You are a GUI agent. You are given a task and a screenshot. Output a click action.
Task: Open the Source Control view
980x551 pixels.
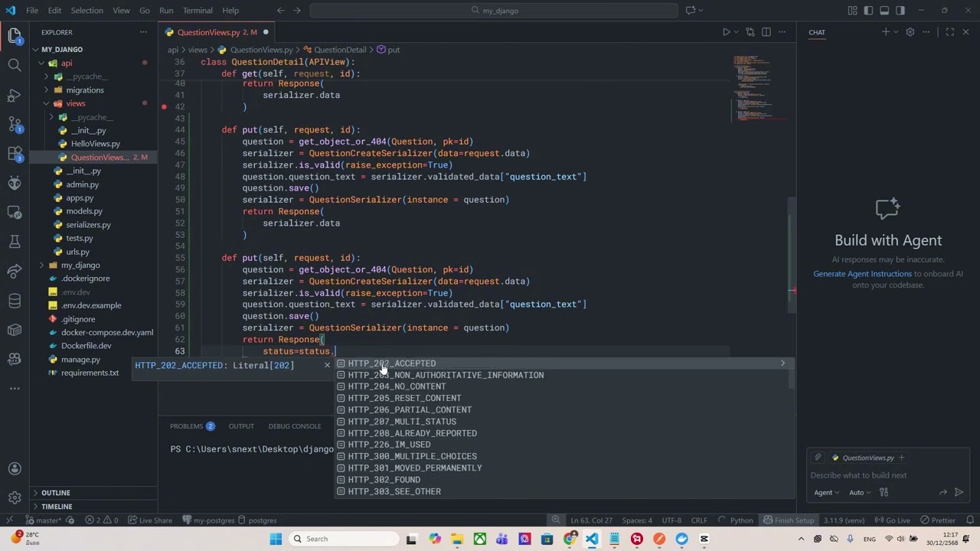[15, 124]
